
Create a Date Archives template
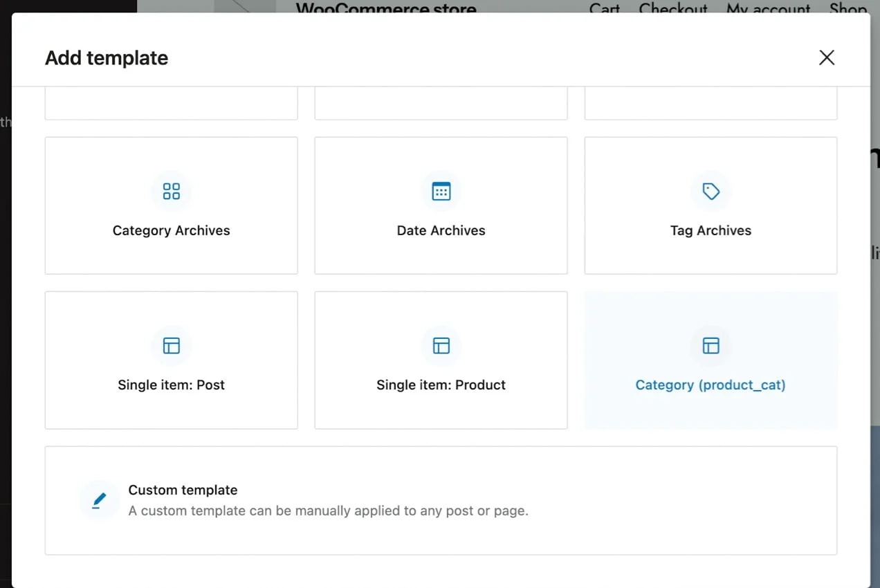click(441, 205)
